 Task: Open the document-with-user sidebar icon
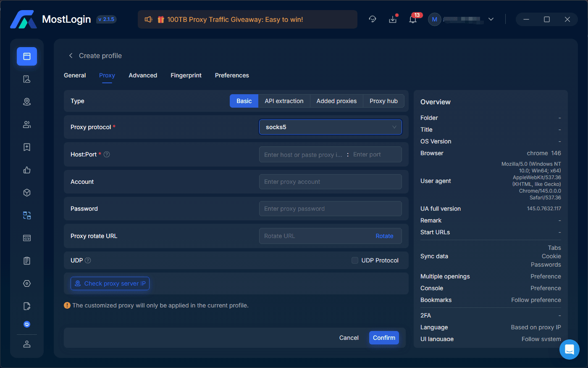pos(27,79)
